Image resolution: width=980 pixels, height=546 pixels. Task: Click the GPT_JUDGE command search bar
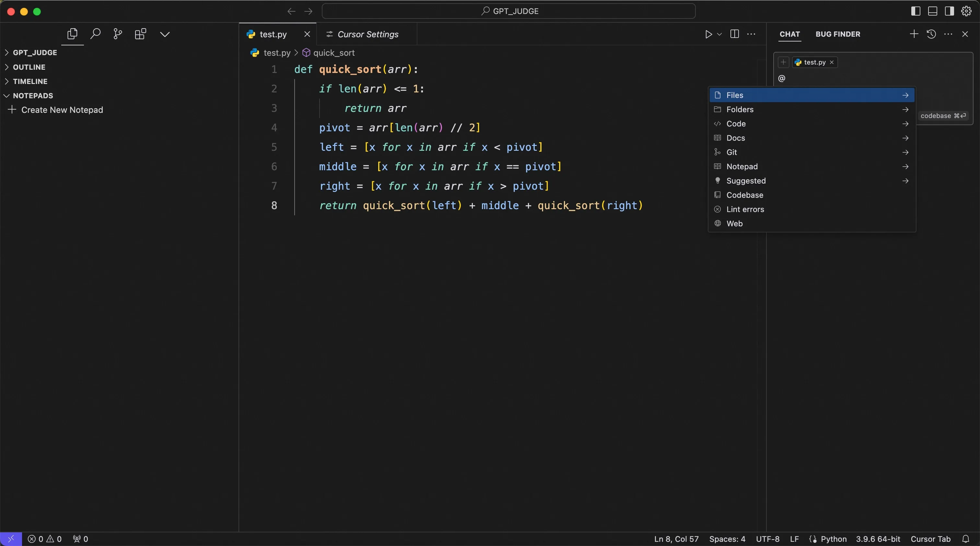509,11
